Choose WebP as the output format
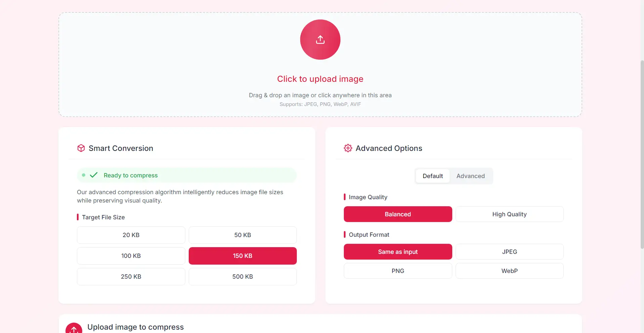The width and height of the screenshot is (644, 333). click(509, 271)
